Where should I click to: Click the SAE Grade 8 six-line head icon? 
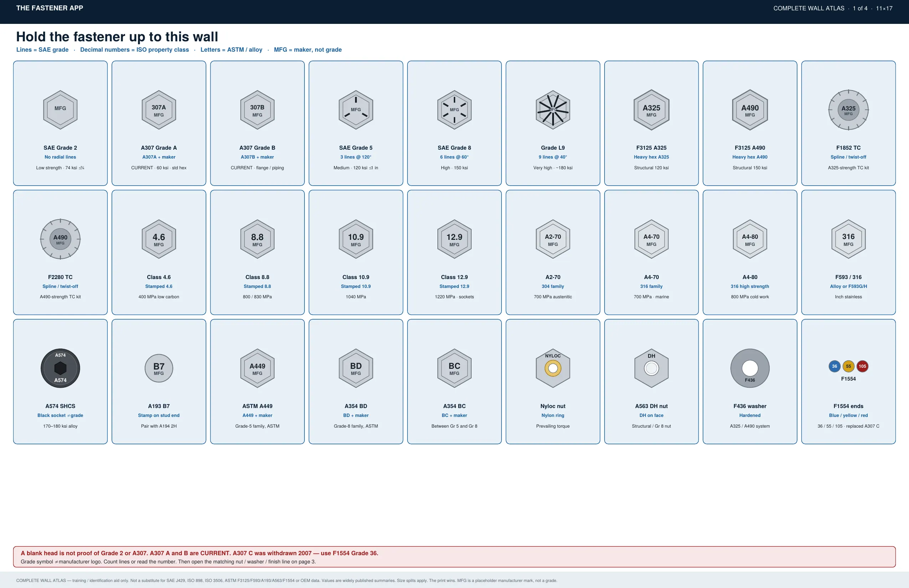pyautogui.click(x=454, y=110)
